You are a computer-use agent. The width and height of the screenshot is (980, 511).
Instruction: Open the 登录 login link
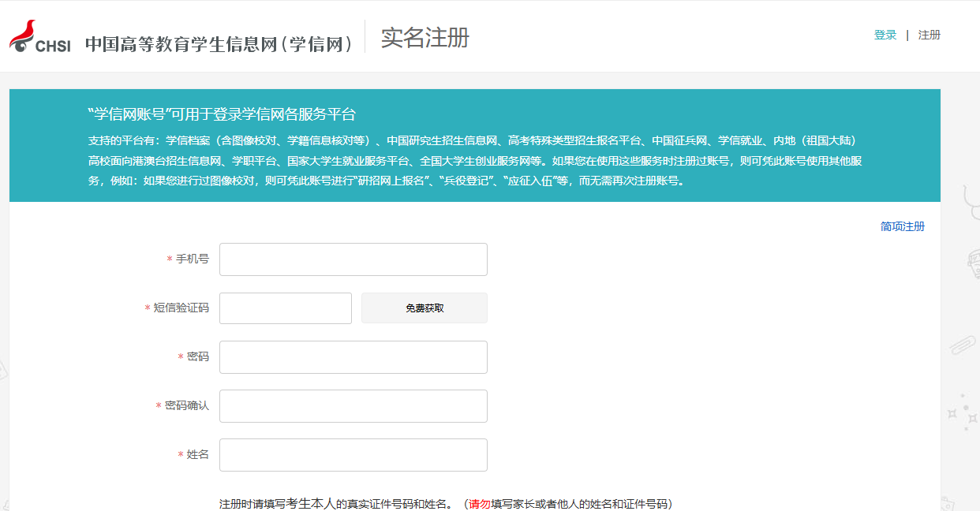point(885,35)
